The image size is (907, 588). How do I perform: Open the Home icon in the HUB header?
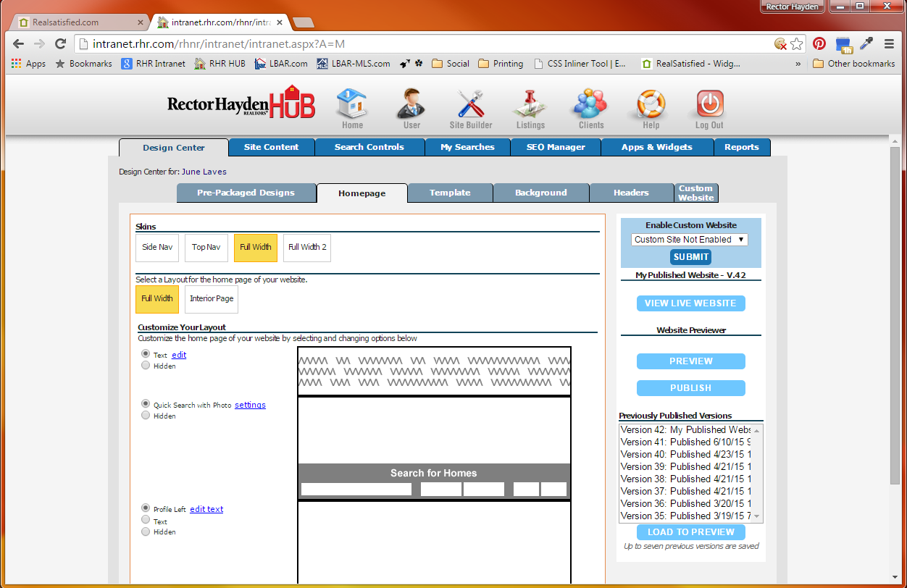pyautogui.click(x=352, y=109)
